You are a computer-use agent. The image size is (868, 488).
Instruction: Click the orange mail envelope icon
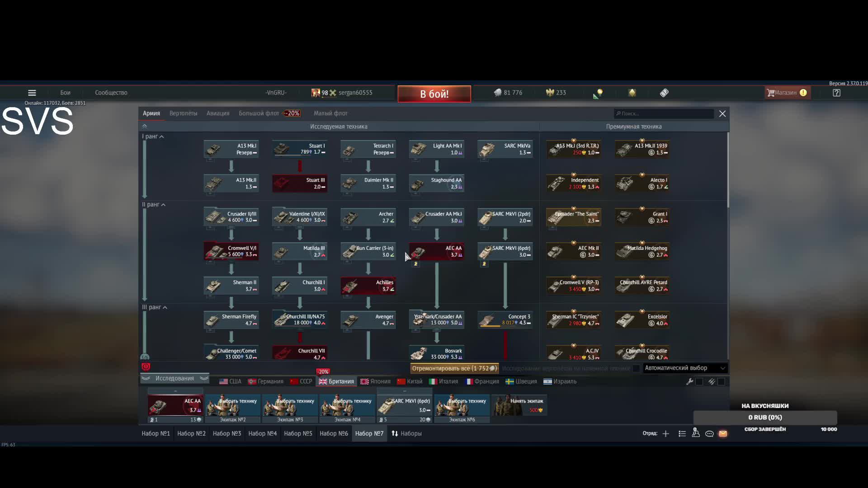723,434
